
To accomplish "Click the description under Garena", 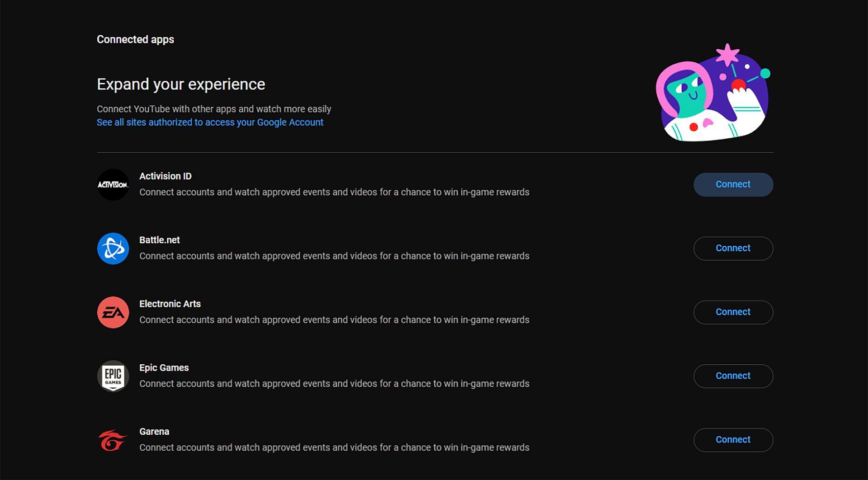I will pyautogui.click(x=334, y=447).
